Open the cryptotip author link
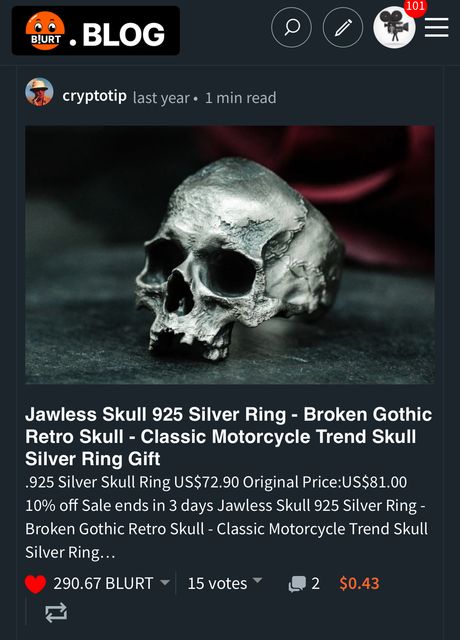The width and height of the screenshot is (460, 640). (94, 96)
